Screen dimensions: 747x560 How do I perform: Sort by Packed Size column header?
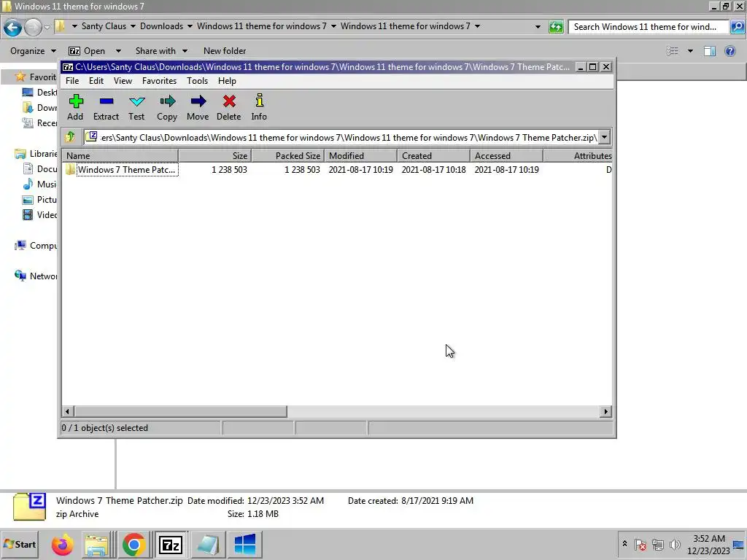pyautogui.click(x=287, y=156)
